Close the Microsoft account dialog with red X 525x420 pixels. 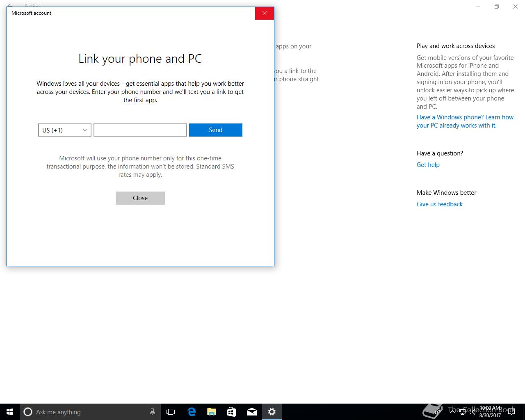pyautogui.click(x=265, y=13)
